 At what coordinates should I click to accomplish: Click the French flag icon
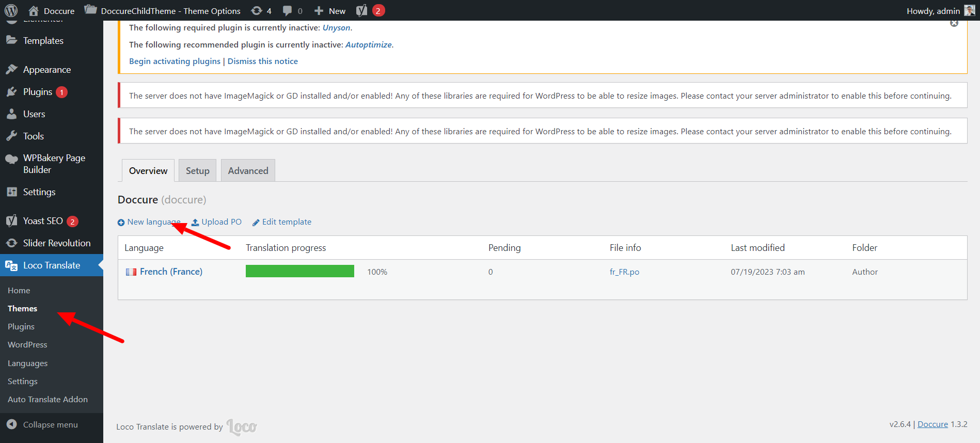[x=131, y=272]
